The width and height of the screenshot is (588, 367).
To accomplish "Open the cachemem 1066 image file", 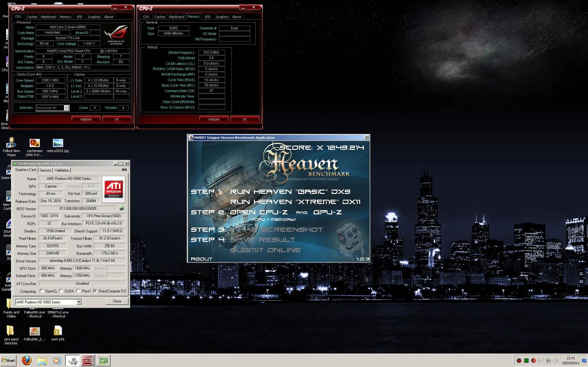I will coord(35,147).
